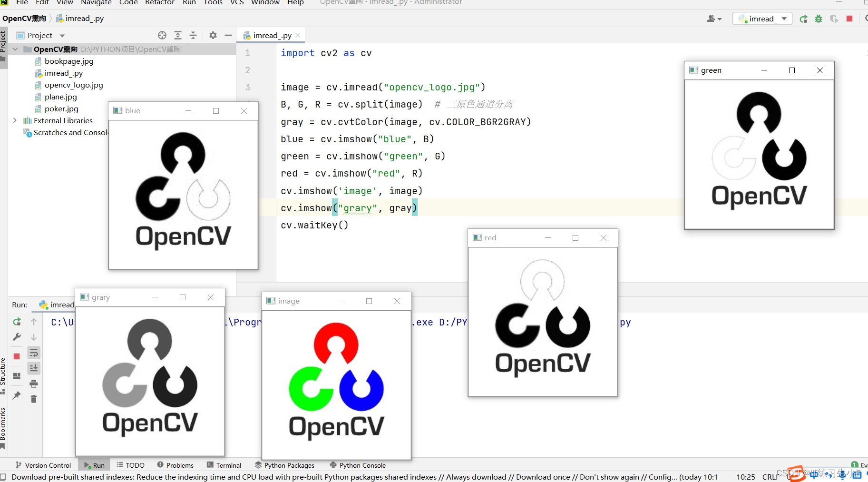The image size is (868, 482).
Task: Toggle soft-wrap in Run console
Action: click(x=34, y=353)
